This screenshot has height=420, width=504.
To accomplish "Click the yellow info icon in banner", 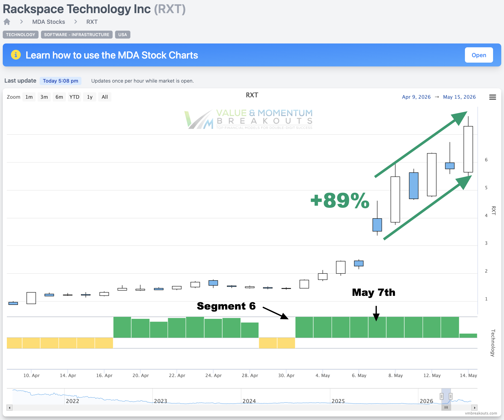I will click(x=16, y=55).
